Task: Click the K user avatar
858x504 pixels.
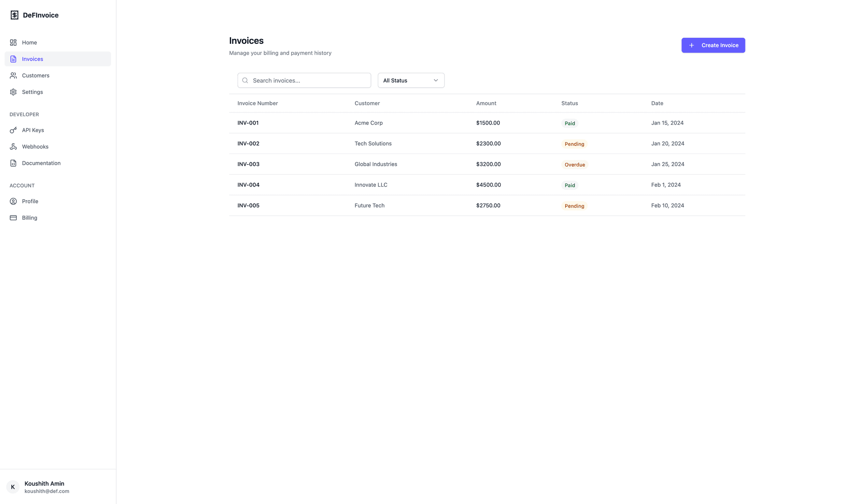Action: point(13,487)
